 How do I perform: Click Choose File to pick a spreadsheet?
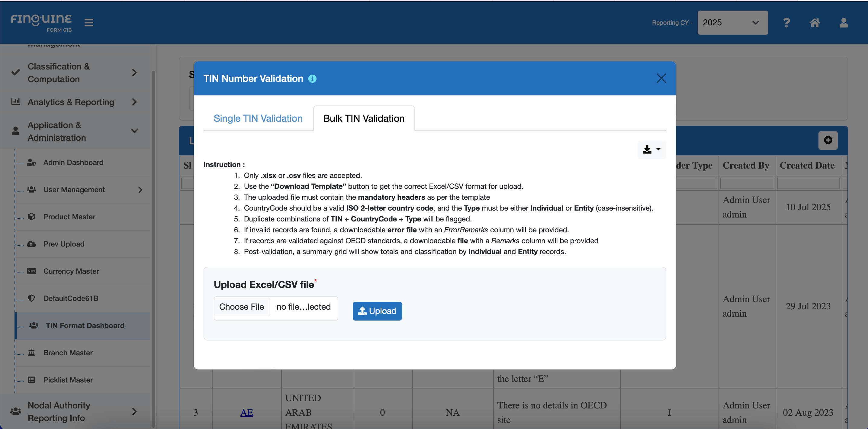click(x=241, y=307)
